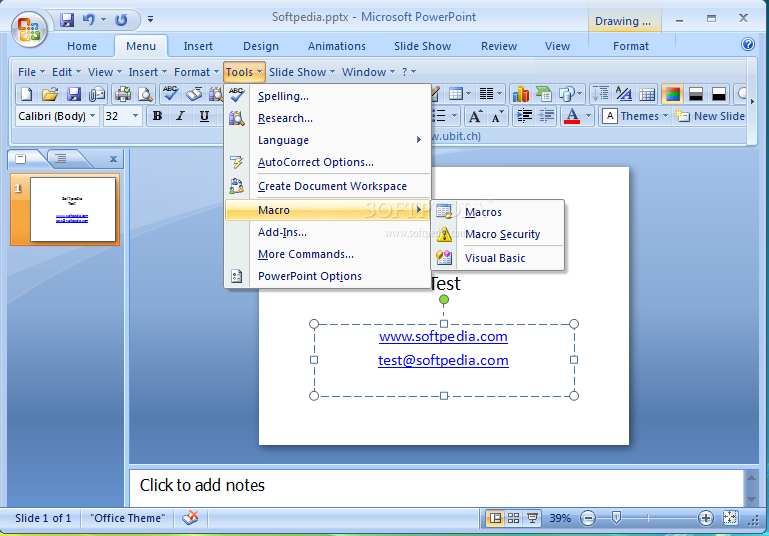Switch to Grayscale view mode

(x=695, y=94)
